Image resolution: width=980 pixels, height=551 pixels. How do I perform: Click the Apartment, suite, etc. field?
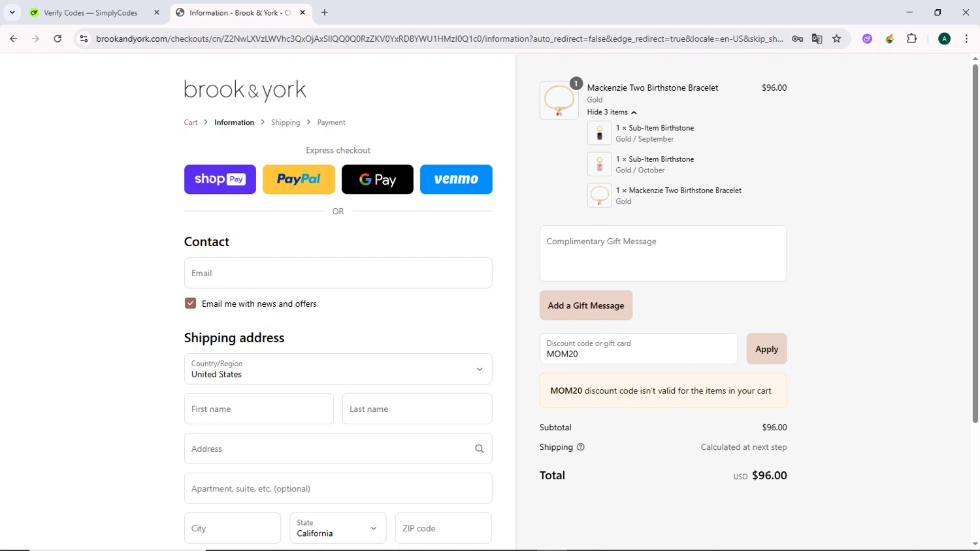(338, 488)
